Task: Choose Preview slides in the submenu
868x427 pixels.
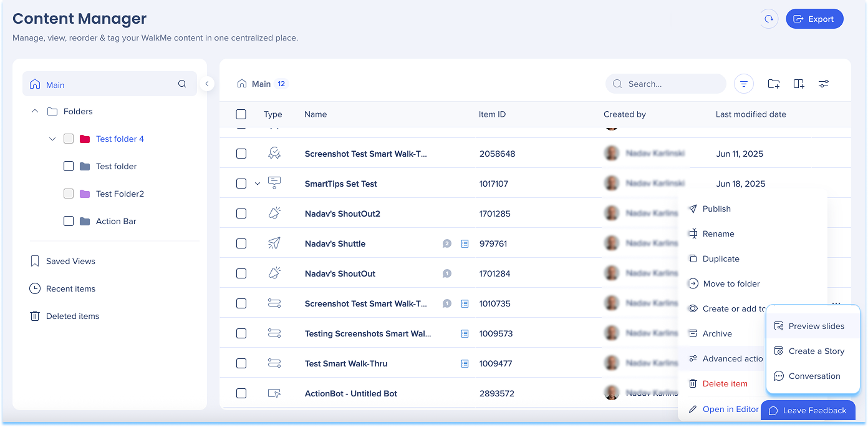Action: tap(816, 326)
